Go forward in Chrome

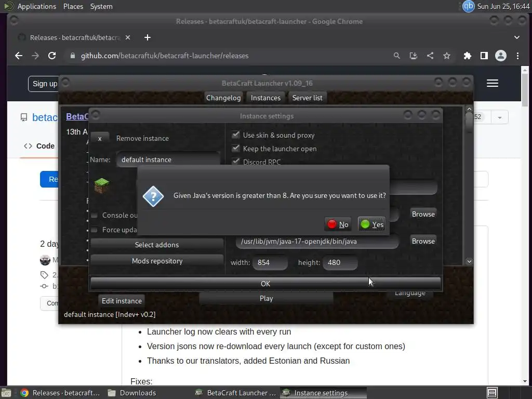coord(35,56)
